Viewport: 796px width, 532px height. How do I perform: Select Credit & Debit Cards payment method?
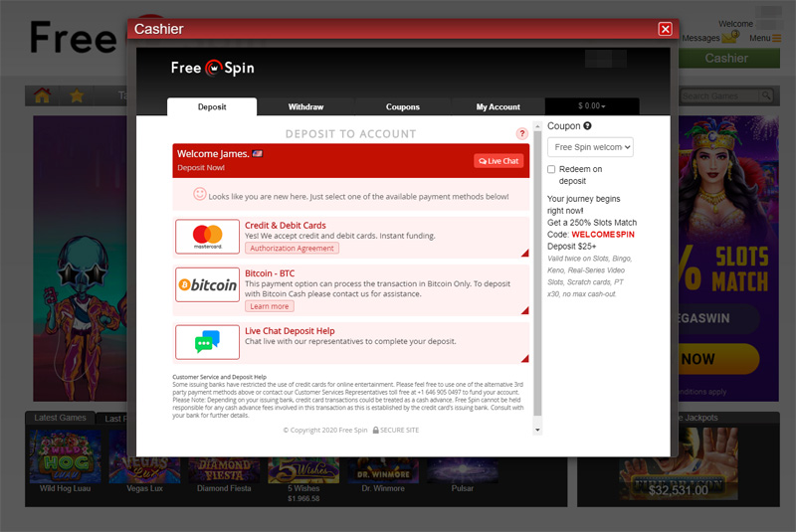point(286,225)
